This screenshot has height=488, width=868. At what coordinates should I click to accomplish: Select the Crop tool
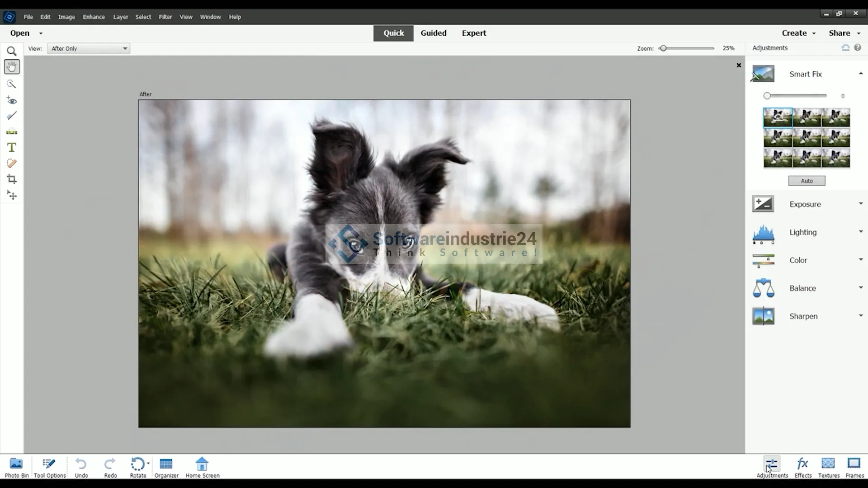pyautogui.click(x=12, y=179)
